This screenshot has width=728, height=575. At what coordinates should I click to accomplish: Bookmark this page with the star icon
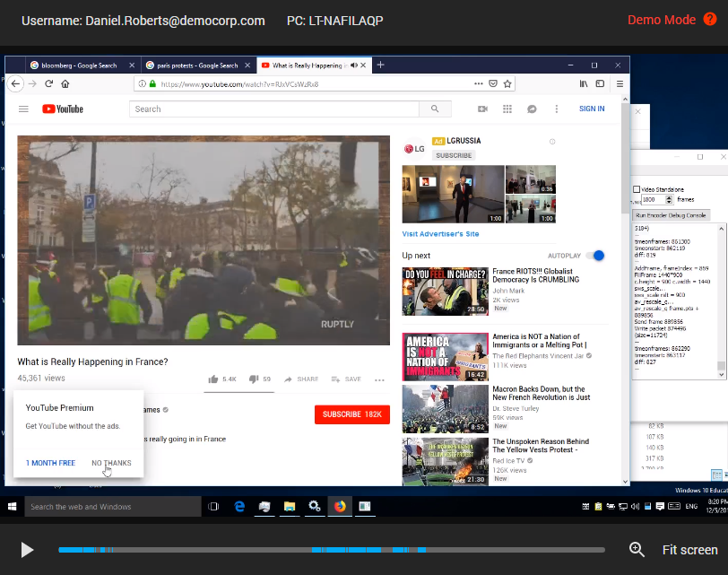point(507,83)
